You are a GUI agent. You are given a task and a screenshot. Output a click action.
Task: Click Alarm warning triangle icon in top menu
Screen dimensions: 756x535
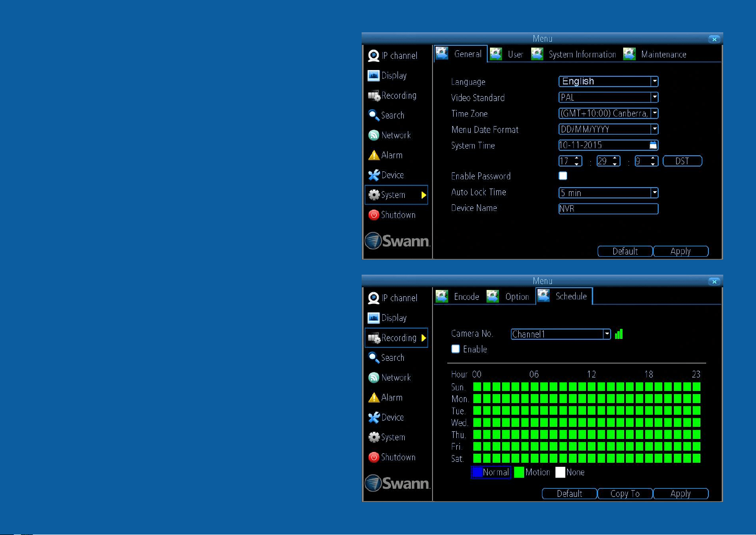[373, 155]
